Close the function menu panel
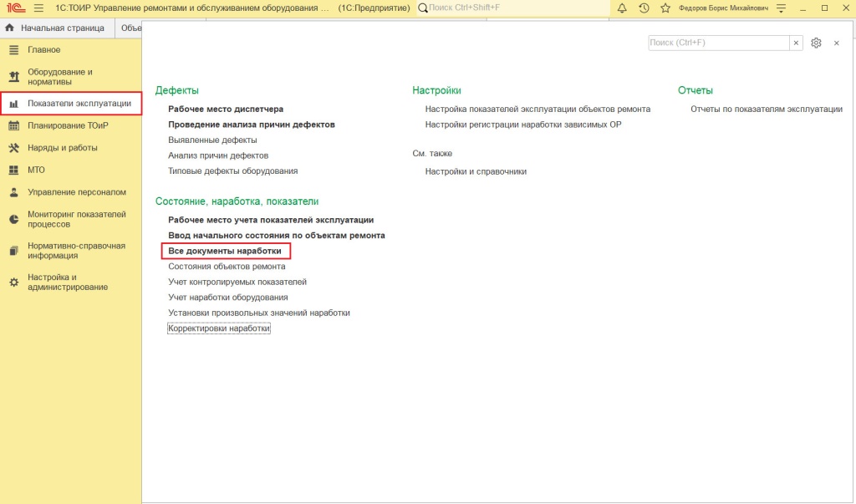856x504 pixels. 836,43
